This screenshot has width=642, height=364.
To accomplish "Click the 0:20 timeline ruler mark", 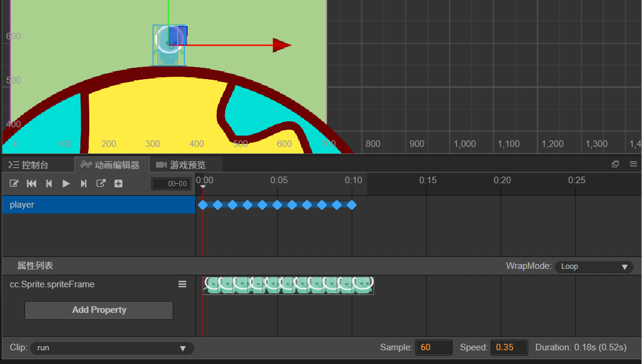I will tap(503, 180).
